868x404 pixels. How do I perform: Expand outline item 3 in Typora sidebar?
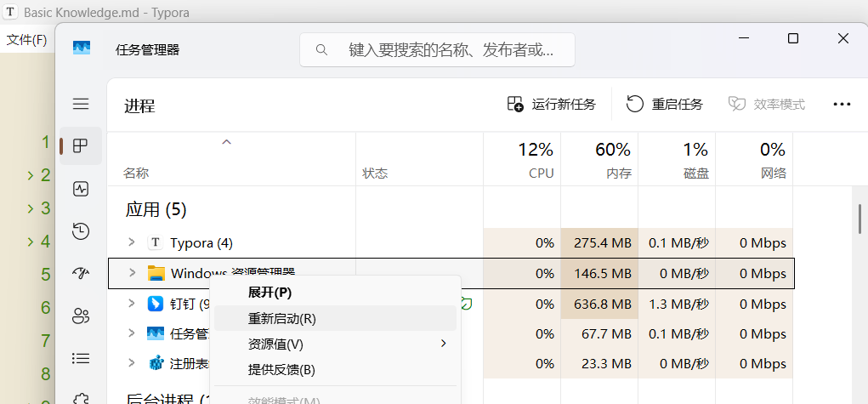(x=31, y=209)
